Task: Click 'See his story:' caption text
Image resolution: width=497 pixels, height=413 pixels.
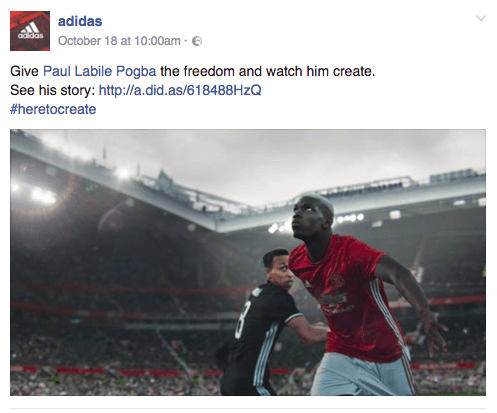Action: click(x=53, y=90)
